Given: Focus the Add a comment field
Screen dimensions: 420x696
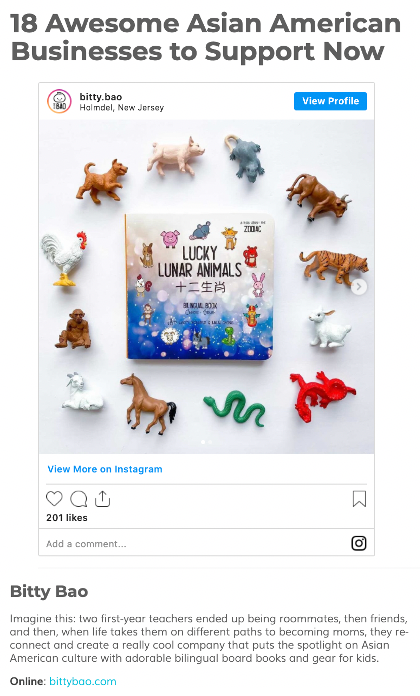Looking at the screenshot, I should tap(195, 543).
